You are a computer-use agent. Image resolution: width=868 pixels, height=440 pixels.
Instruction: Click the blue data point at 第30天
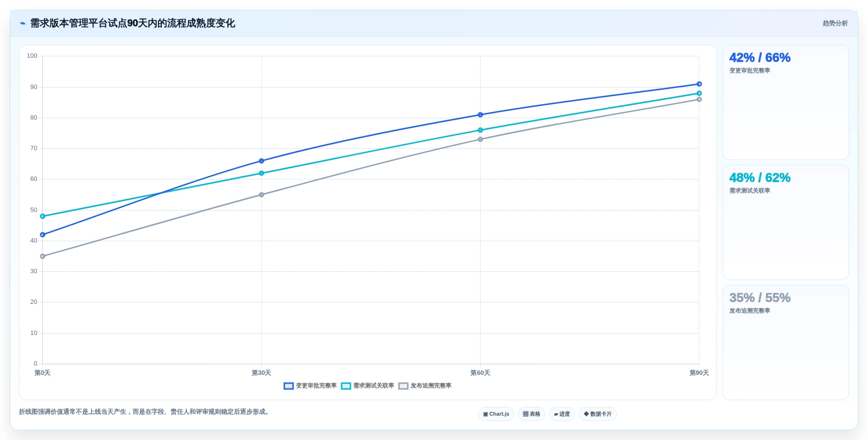[x=261, y=161]
